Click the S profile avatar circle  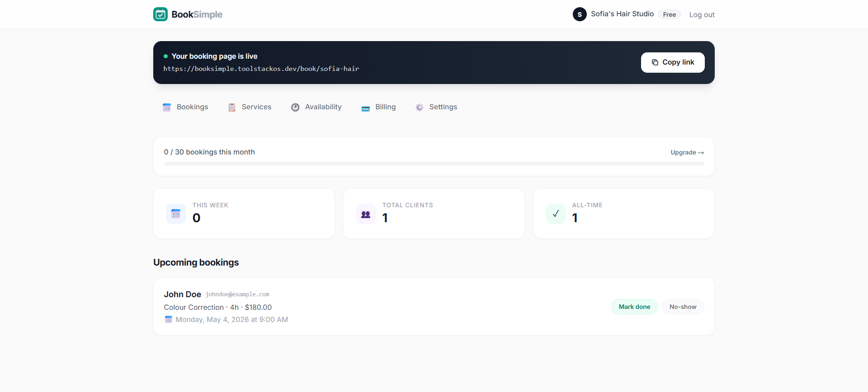pos(580,14)
